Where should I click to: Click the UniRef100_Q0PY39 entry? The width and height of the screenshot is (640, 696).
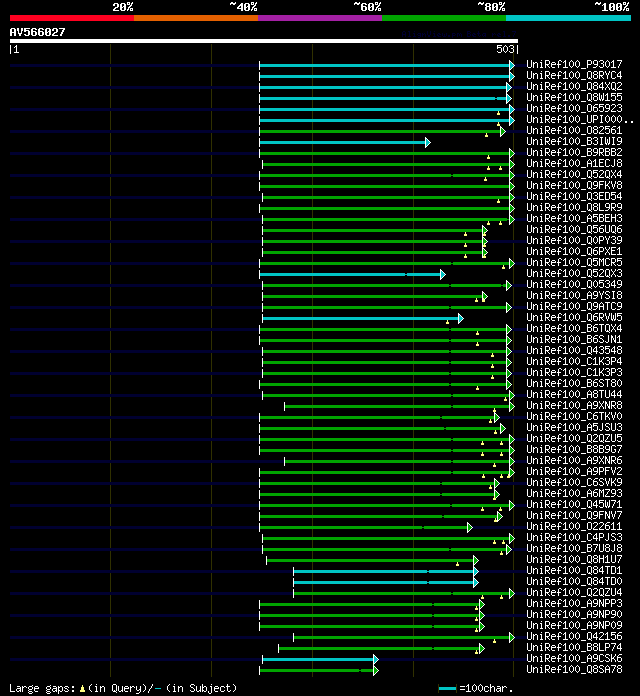coord(574,241)
